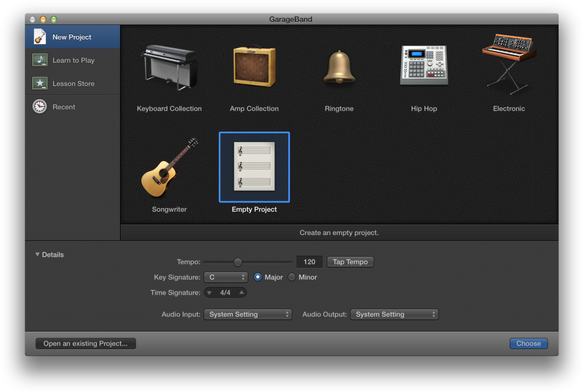Open the Audio Output System Setting dropdown

tap(394, 314)
